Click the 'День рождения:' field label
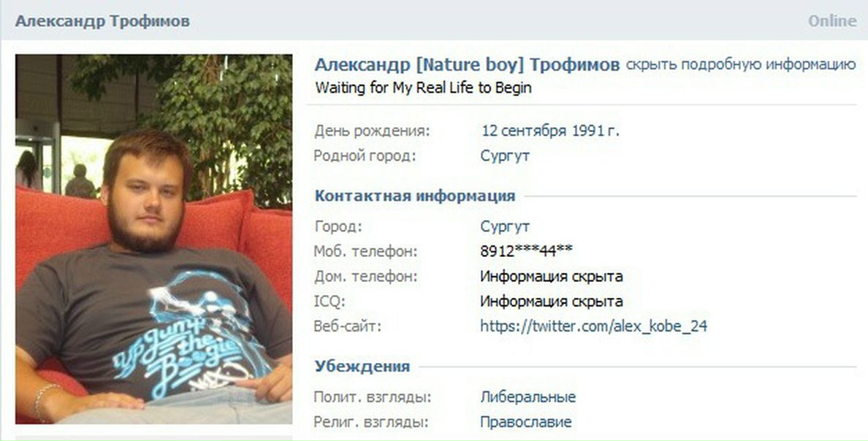868x441 pixels. click(x=371, y=131)
